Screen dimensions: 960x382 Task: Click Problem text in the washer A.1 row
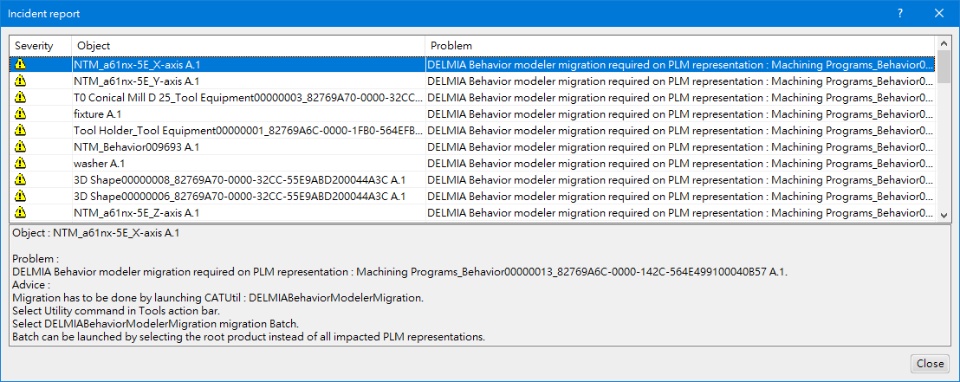tap(680, 163)
